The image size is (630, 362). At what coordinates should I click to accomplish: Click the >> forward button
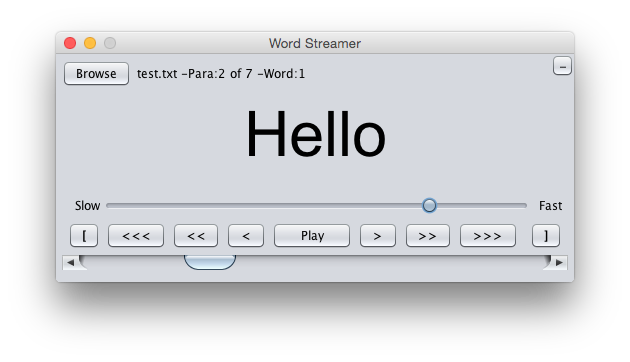tap(428, 235)
